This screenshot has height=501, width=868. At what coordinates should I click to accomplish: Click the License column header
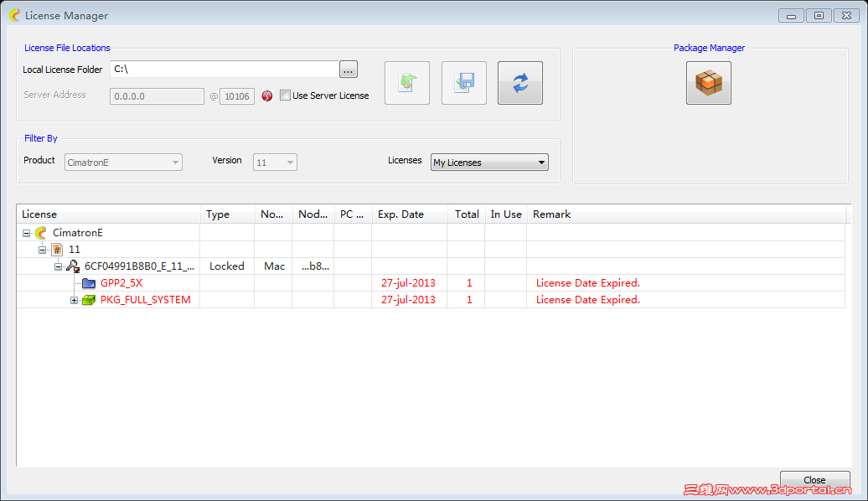109,214
